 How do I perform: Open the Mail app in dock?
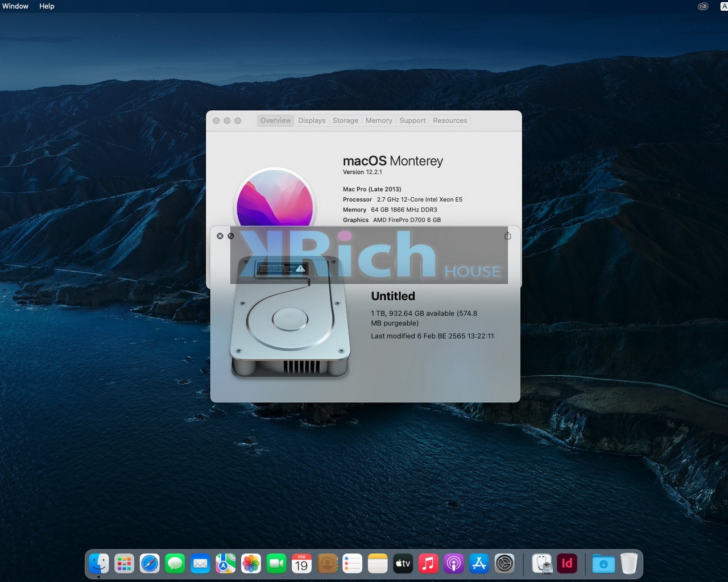click(200, 564)
